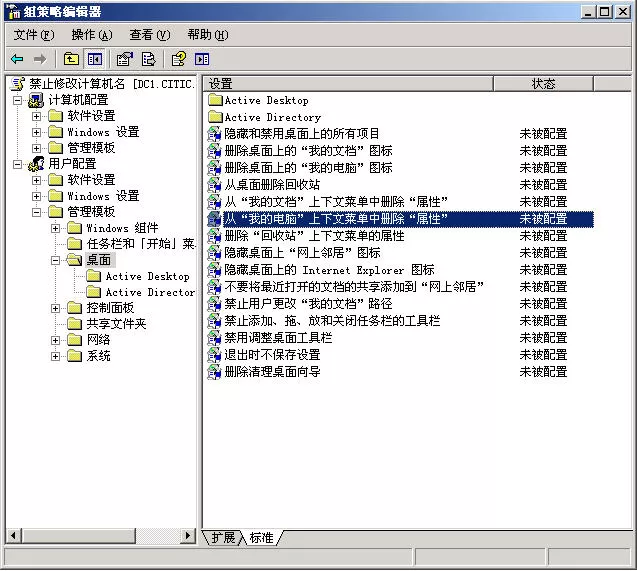Click the Back arrow toolbar icon
The height and width of the screenshot is (571, 637).
coord(17,59)
